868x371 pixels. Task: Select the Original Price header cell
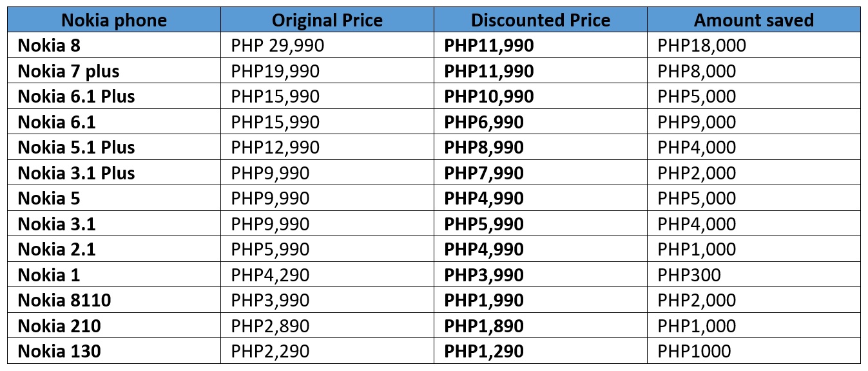(x=327, y=20)
